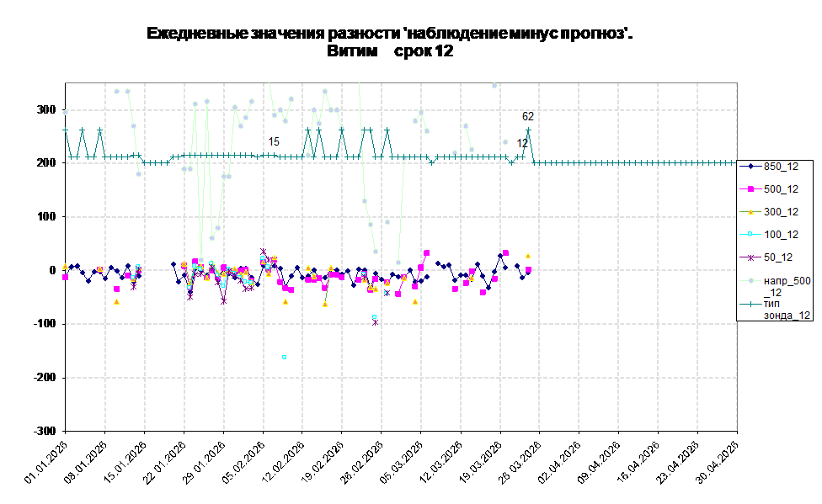The height and width of the screenshot is (504, 822).
Task: Select the 05.02.2026 date axis label
Action: [x=243, y=463]
